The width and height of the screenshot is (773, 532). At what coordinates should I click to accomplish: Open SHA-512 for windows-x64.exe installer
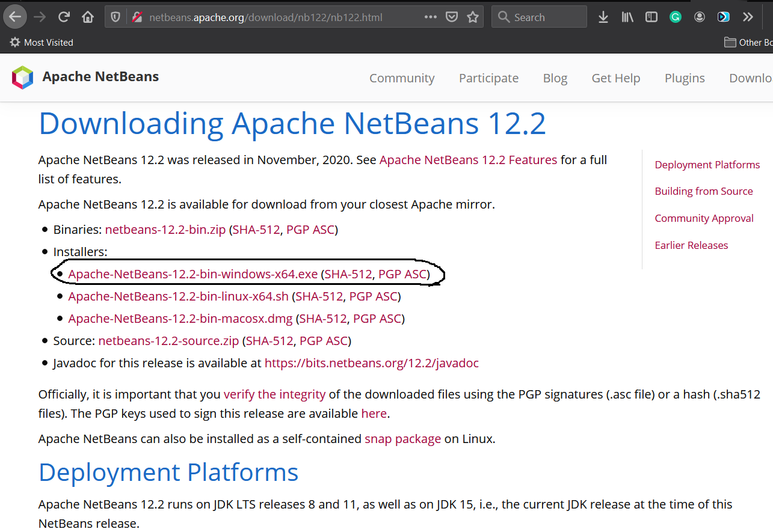pos(348,274)
